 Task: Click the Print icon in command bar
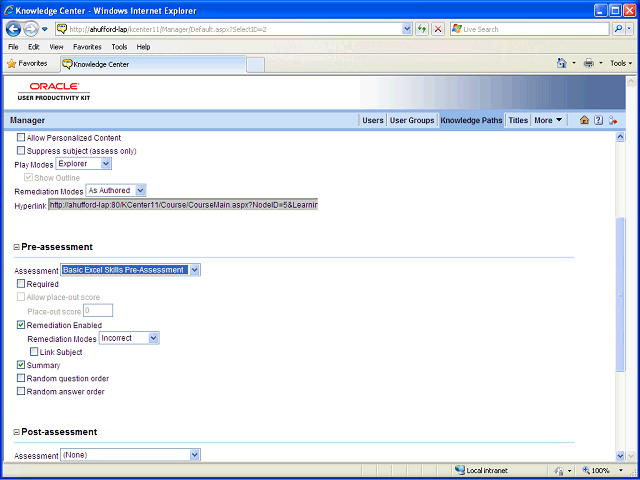(x=588, y=63)
